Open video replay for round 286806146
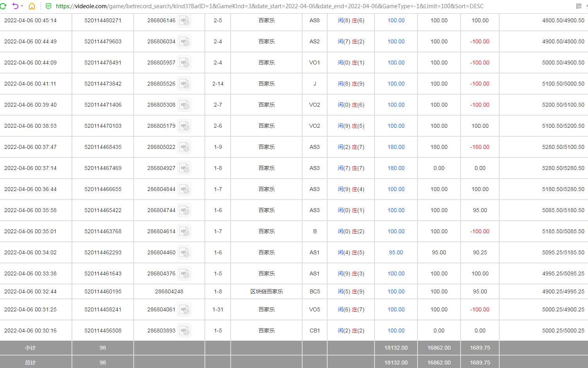 pyautogui.click(x=184, y=20)
